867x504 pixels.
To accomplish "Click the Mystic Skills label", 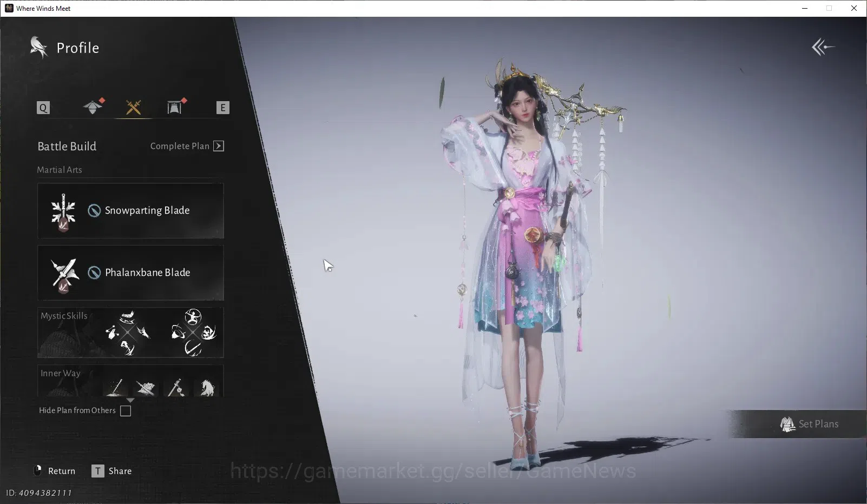I will (x=64, y=316).
